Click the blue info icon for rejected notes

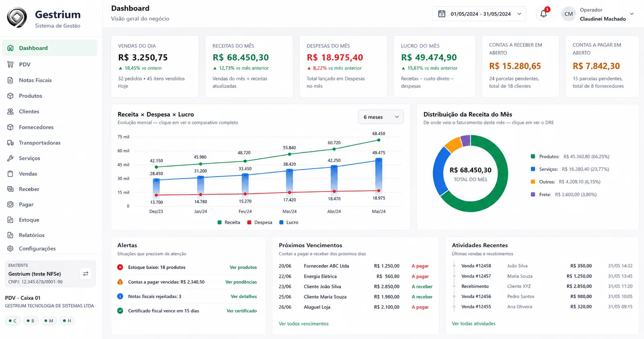pyautogui.click(x=120, y=296)
